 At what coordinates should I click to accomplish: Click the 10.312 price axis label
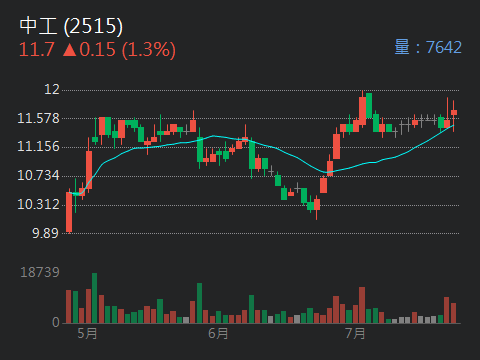[38, 204]
